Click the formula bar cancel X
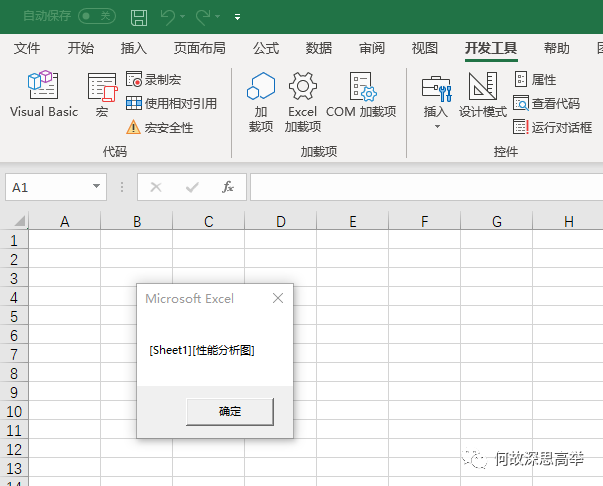Screen dimensions: 603x486 click(156, 187)
